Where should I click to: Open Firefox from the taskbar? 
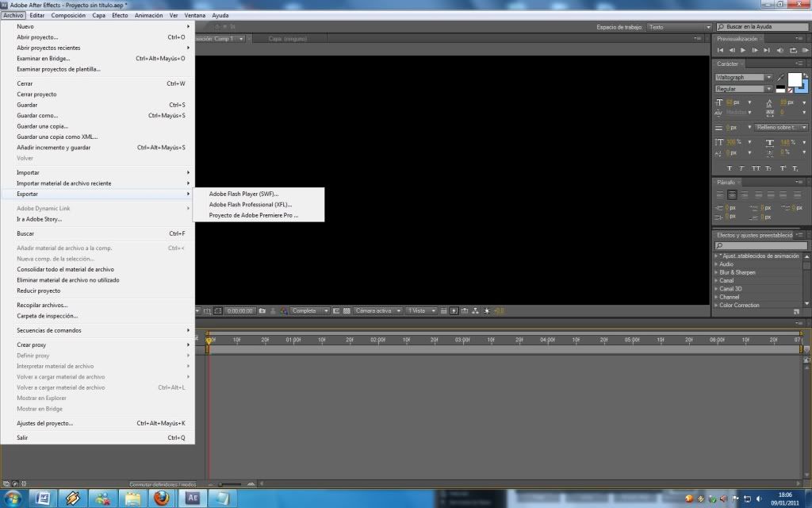click(162, 498)
